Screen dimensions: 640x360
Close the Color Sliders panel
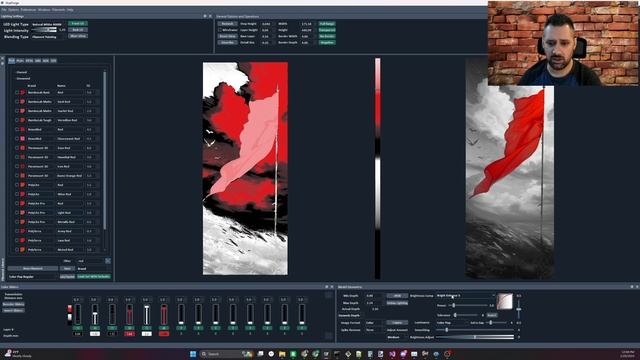click(332, 287)
